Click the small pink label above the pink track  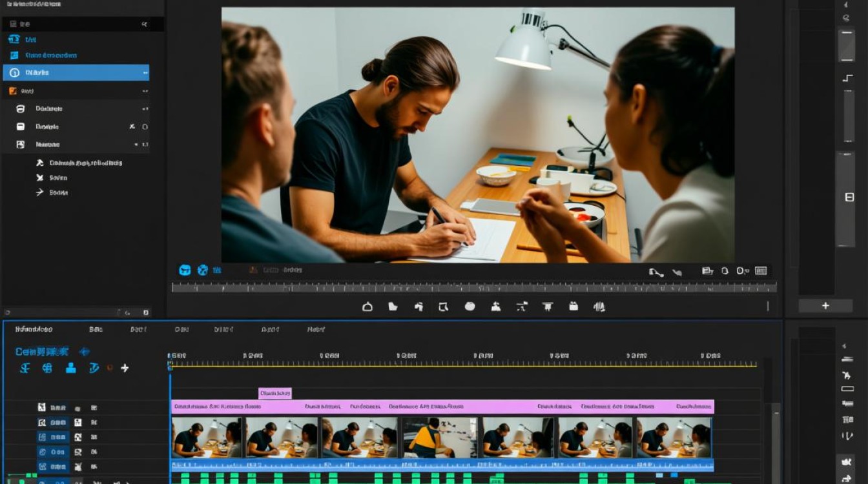[275, 393]
